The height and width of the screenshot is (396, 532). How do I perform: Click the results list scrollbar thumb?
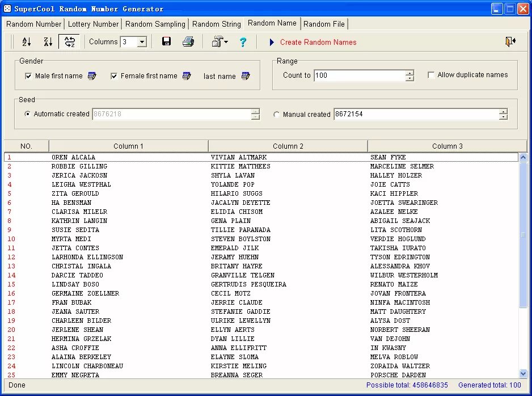coord(523,235)
